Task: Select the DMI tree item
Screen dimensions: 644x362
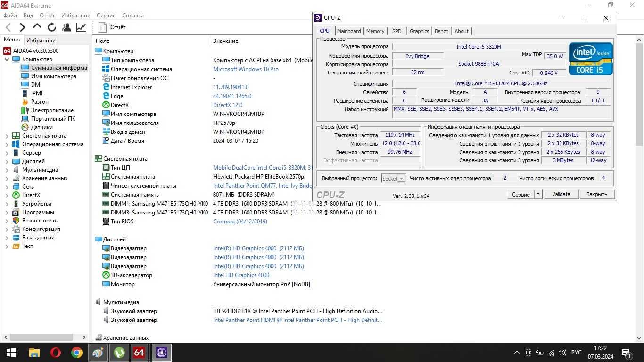Action: (32, 85)
